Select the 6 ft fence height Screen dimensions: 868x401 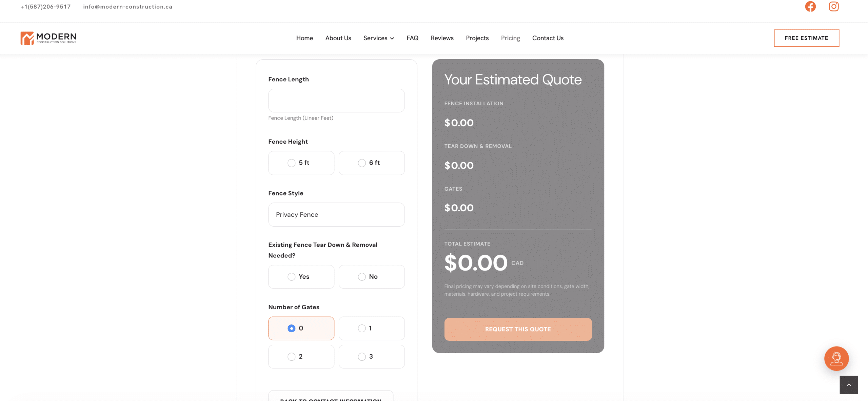pos(372,163)
